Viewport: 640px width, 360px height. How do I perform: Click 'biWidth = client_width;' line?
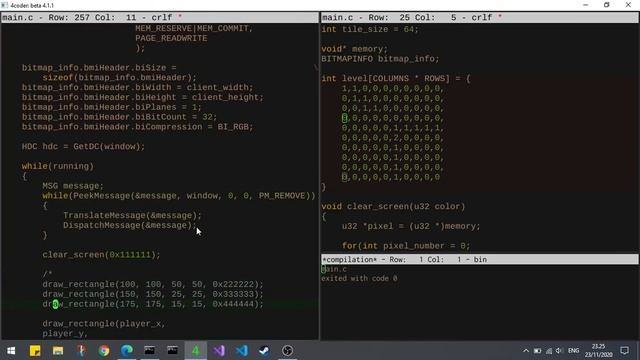point(138,87)
